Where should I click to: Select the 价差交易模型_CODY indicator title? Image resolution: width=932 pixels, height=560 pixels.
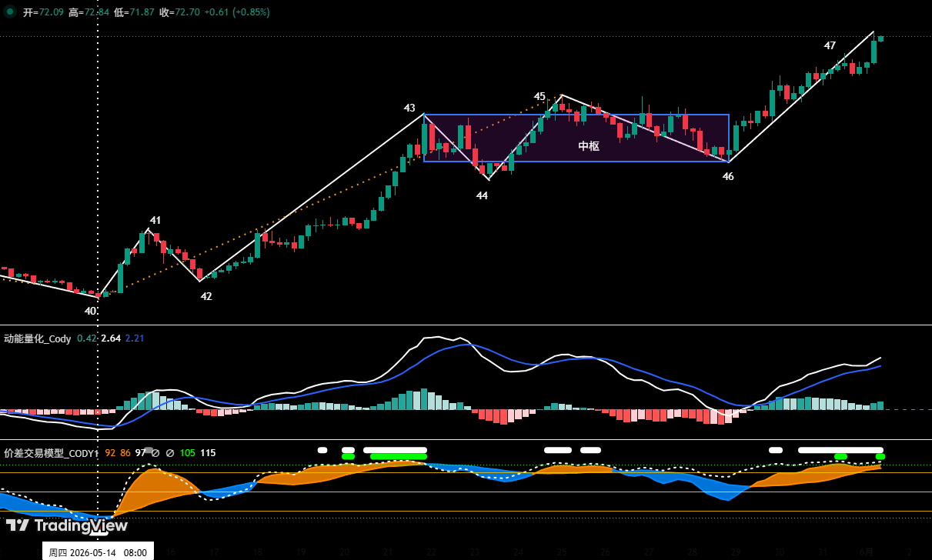[x=52, y=453]
